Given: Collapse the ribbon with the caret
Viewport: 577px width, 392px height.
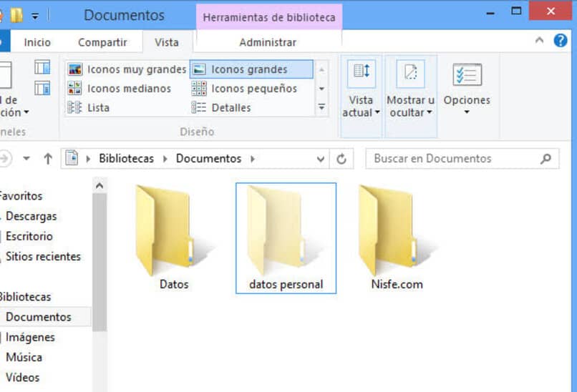Looking at the screenshot, I should 539,40.
